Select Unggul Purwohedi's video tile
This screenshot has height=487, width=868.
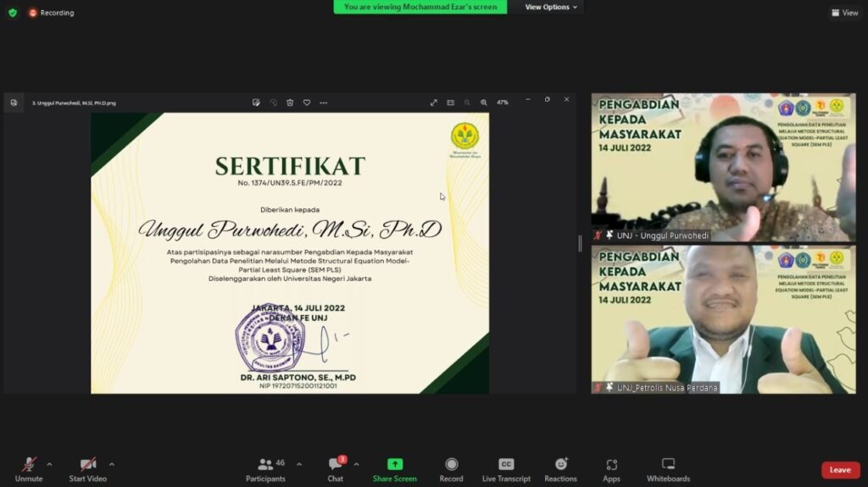click(723, 167)
